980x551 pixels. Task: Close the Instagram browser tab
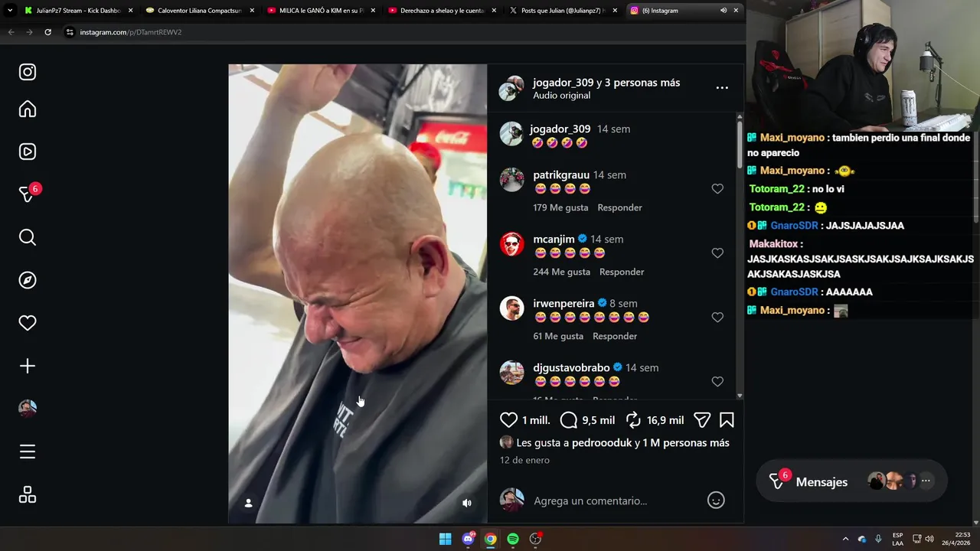(736, 11)
